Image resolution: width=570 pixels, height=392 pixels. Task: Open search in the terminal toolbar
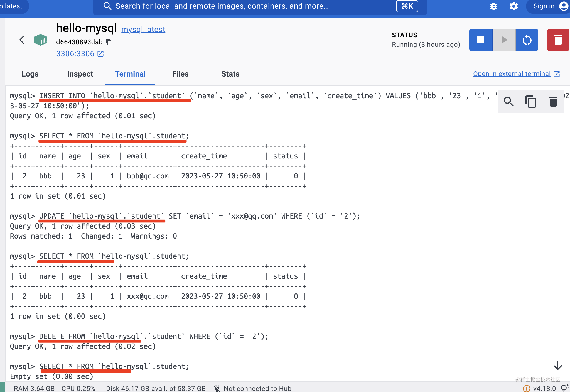pyautogui.click(x=508, y=102)
